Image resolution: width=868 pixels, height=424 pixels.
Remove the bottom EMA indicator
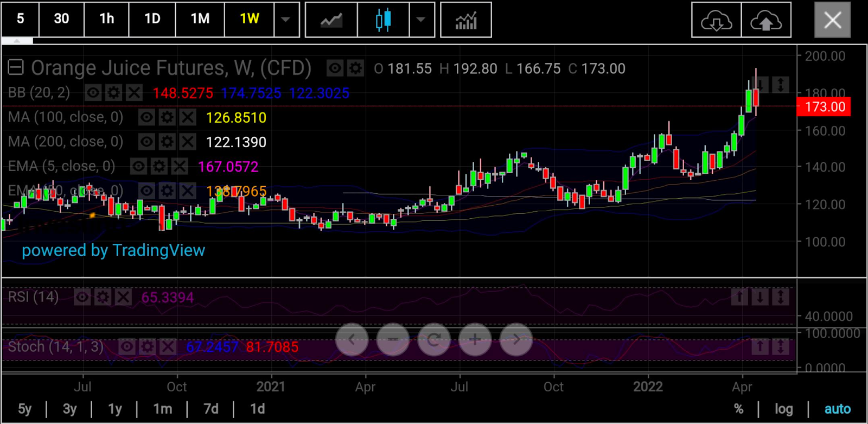pos(188,191)
